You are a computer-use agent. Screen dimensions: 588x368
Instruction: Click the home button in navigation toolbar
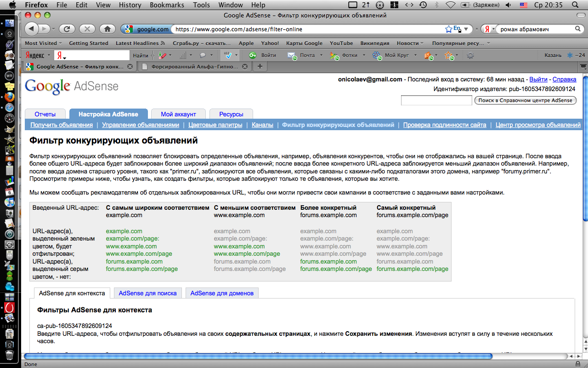tap(107, 29)
